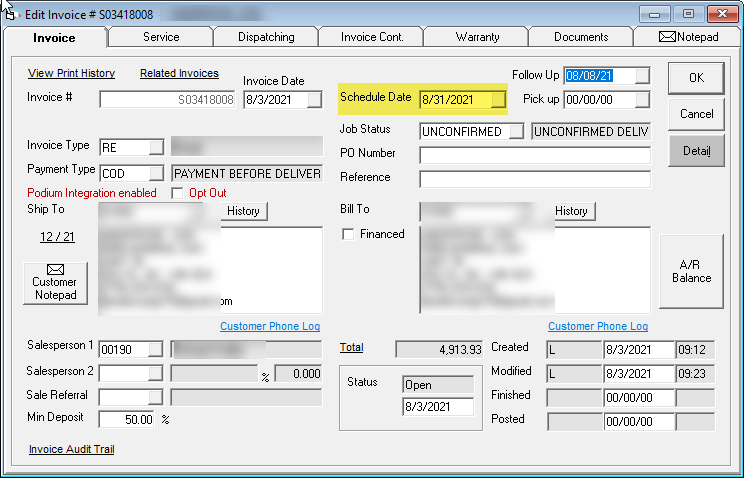
Task: Click the envelope Customer Notepad button
Action: coord(54,283)
